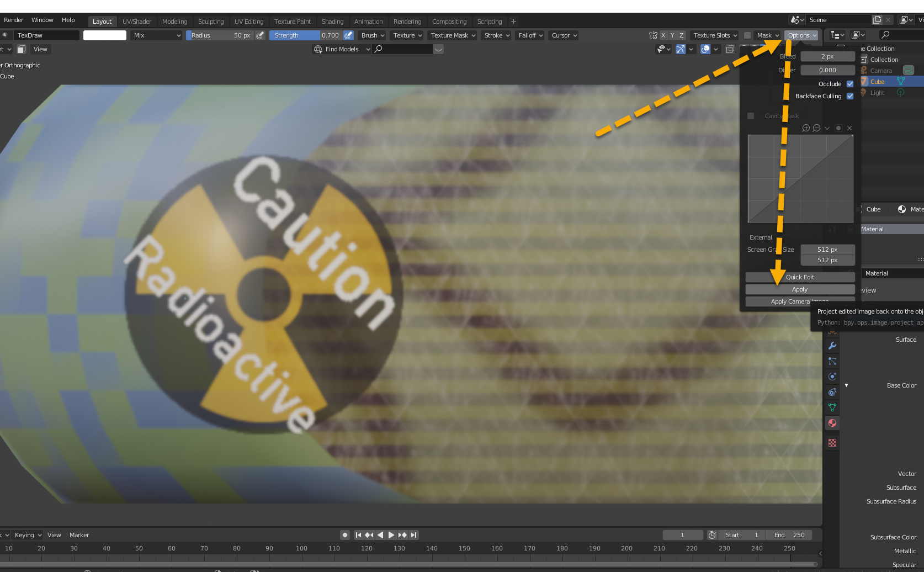The image size is (924, 572).
Task: Click the Quick Edit button
Action: click(800, 277)
